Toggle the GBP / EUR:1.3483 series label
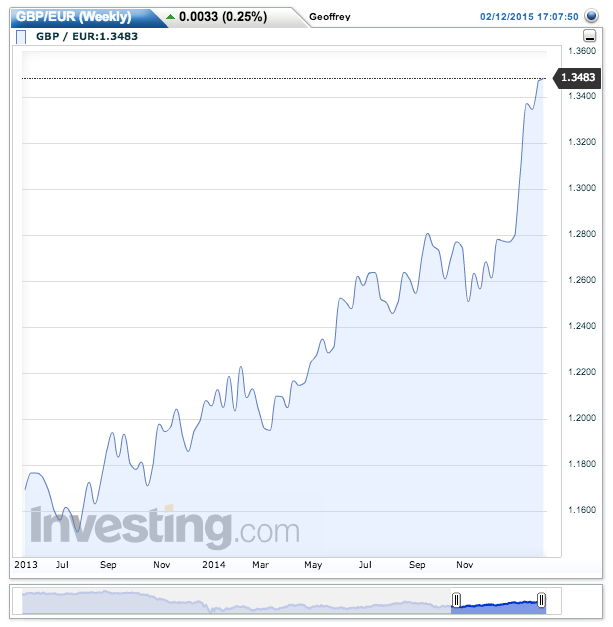Viewport: 613px width, 627px height. [x=86, y=37]
